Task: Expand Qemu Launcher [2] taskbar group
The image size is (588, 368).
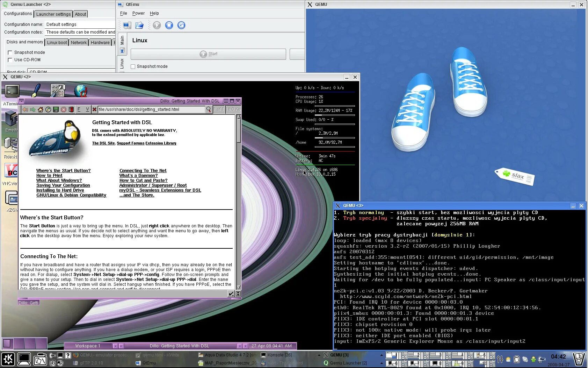Action: coord(382,363)
